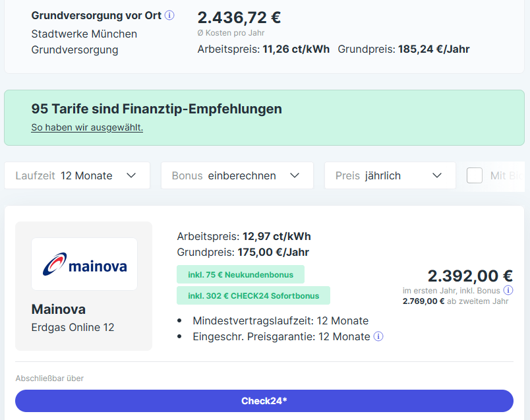Click the Mainova provider name
Viewport: 530px width, 420px height.
click(x=59, y=309)
